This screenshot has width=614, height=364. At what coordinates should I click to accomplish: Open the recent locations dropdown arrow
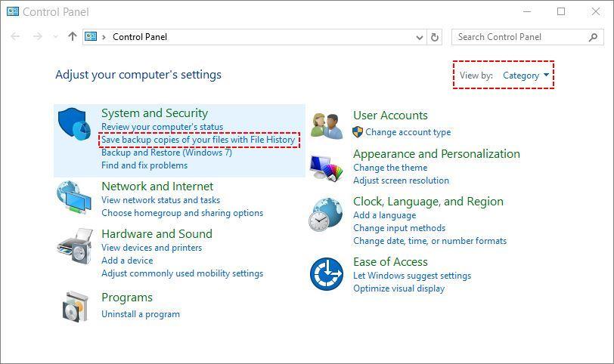point(56,37)
